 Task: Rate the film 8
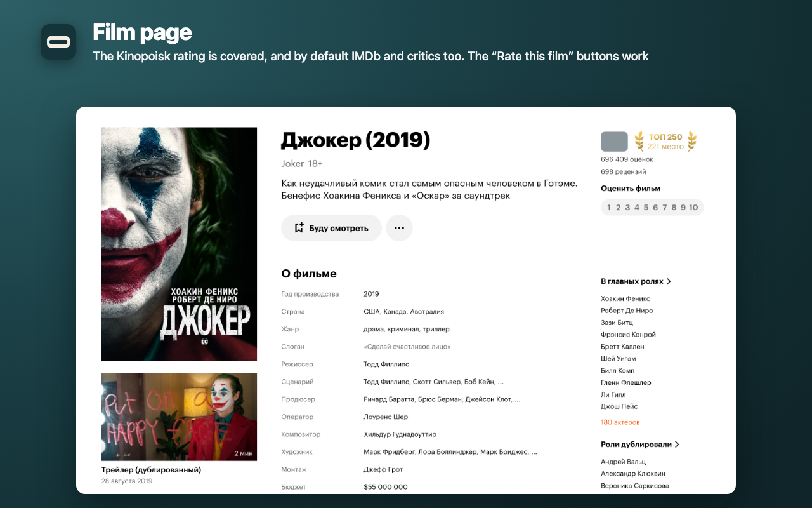pos(674,208)
